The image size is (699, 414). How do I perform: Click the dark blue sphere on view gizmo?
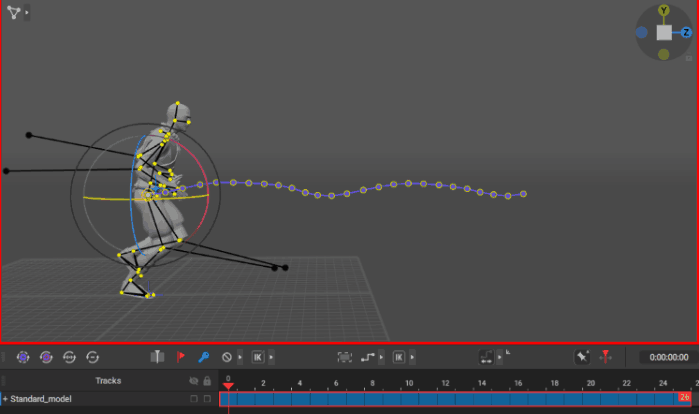pyautogui.click(x=641, y=33)
